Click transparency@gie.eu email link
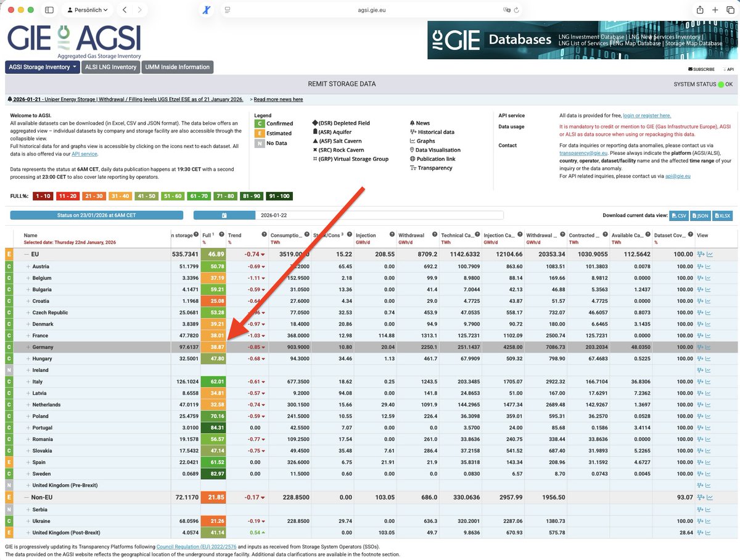Viewport: 740px width, 560px height. [583, 152]
